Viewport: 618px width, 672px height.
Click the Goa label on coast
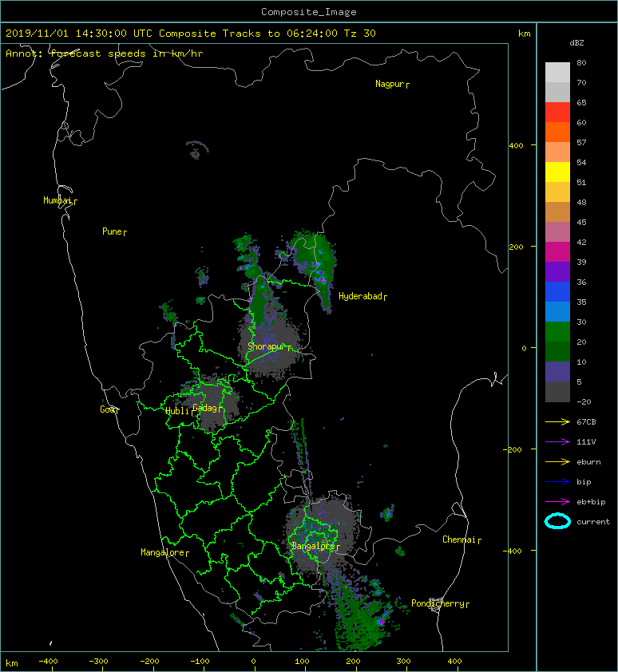107,409
